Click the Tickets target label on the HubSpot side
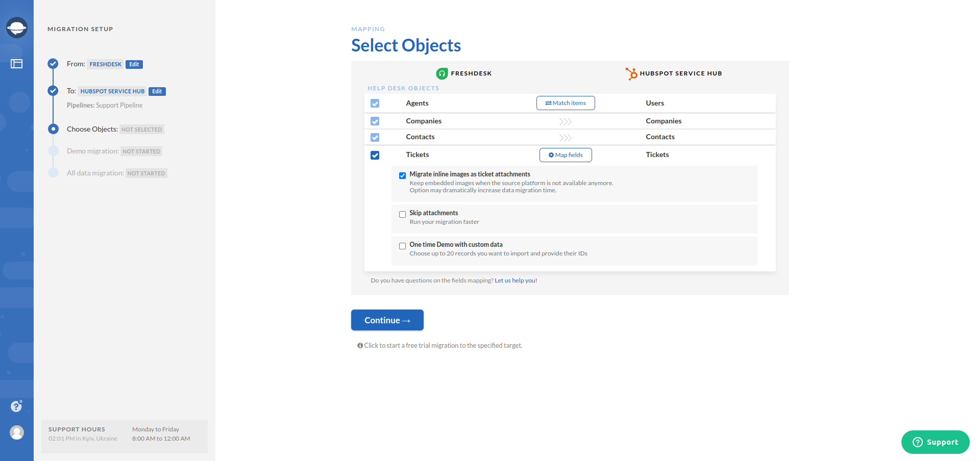The width and height of the screenshot is (980, 461). click(x=657, y=155)
